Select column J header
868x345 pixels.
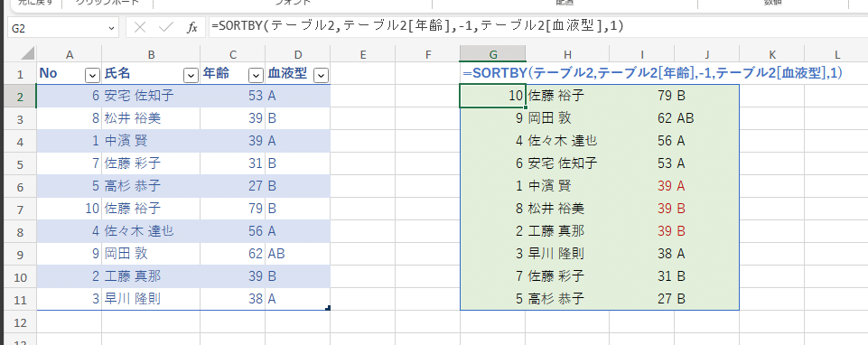(707, 54)
